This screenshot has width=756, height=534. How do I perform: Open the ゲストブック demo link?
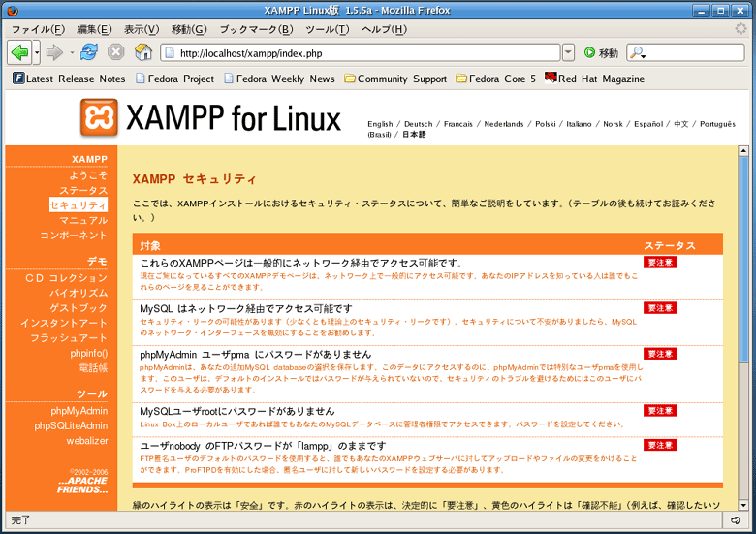pyautogui.click(x=79, y=308)
